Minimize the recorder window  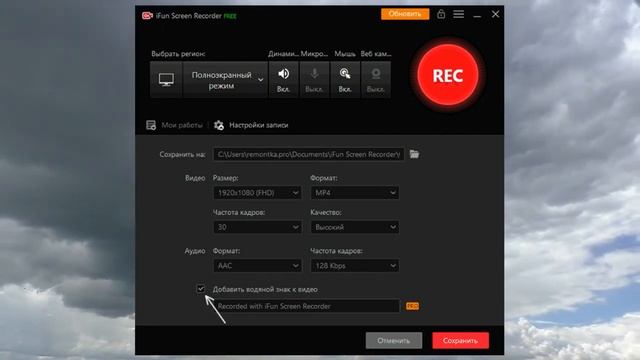click(x=477, y=15)
